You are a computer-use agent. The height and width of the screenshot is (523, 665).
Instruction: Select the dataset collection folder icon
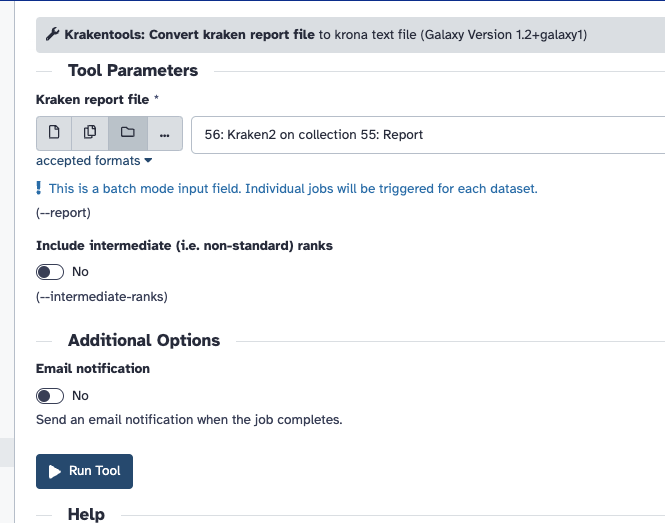coord(128,133)
